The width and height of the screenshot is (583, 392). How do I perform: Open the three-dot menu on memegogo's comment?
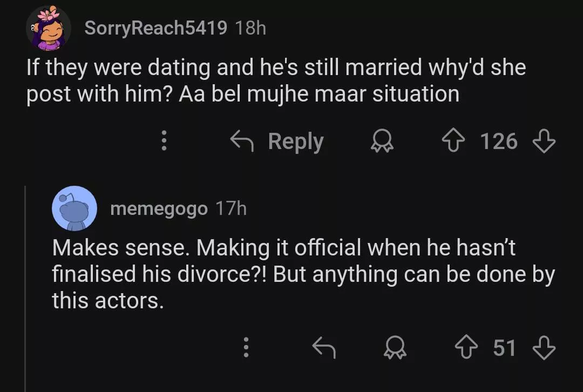click(246, 348)
